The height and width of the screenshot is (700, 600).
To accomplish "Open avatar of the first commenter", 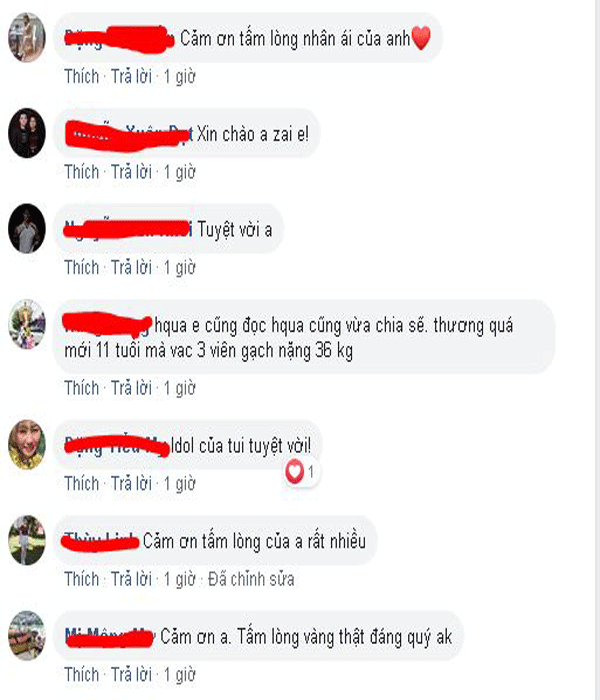I will point(27,38).
